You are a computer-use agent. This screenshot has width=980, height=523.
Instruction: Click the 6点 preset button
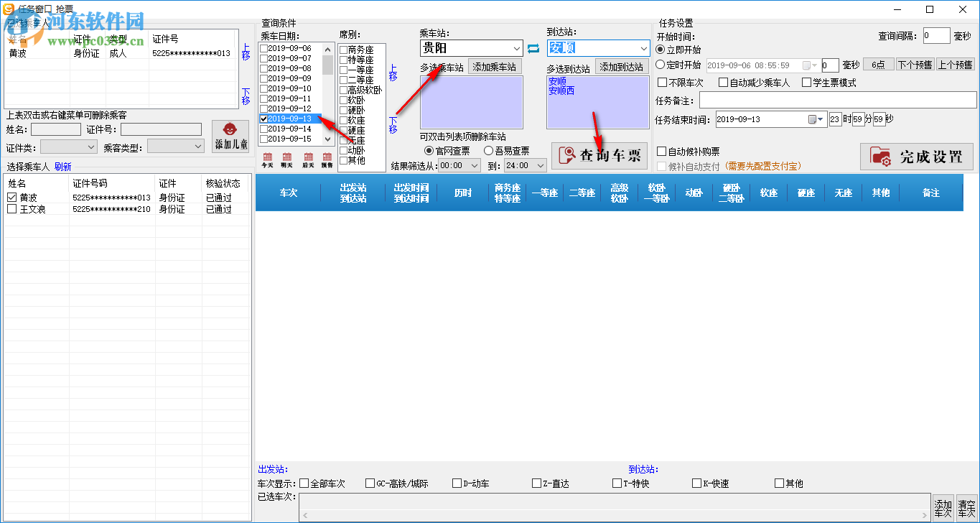[877, 65]
